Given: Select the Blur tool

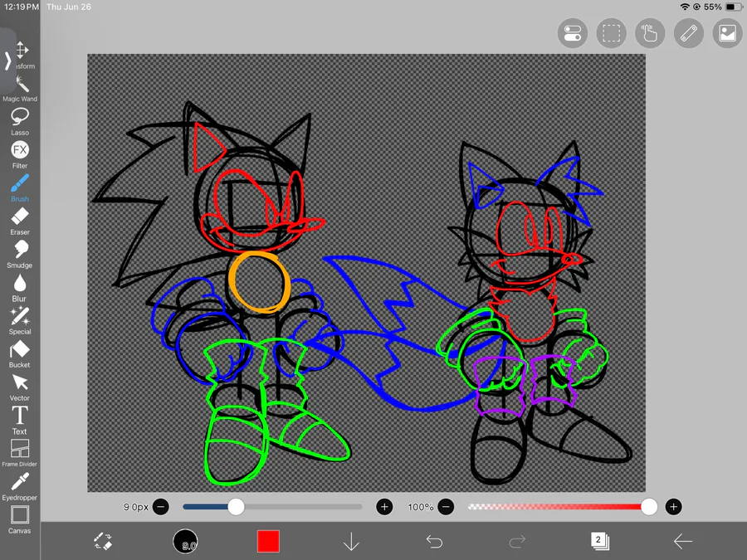Looking at the screenshot, I should (x=20, y=289).
